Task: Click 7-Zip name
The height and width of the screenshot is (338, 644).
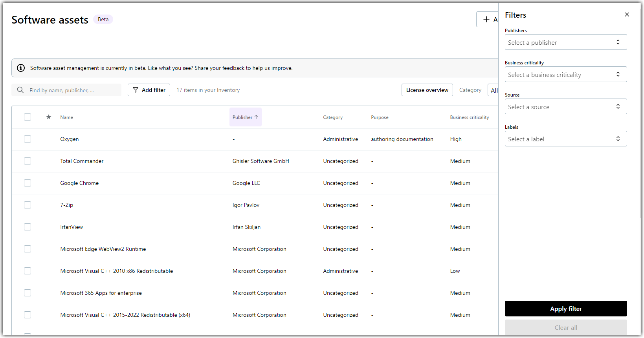Action: 66,205
